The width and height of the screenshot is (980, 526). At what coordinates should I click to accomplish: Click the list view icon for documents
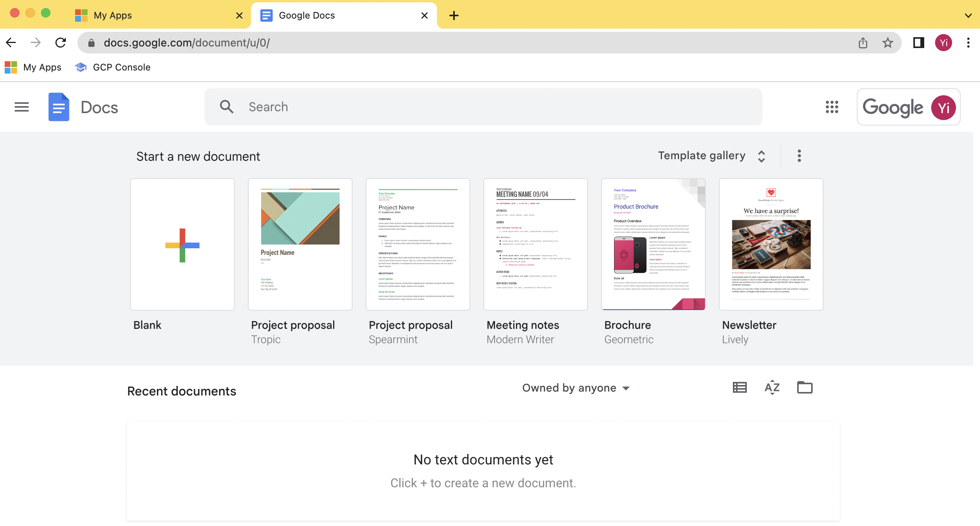739,388
